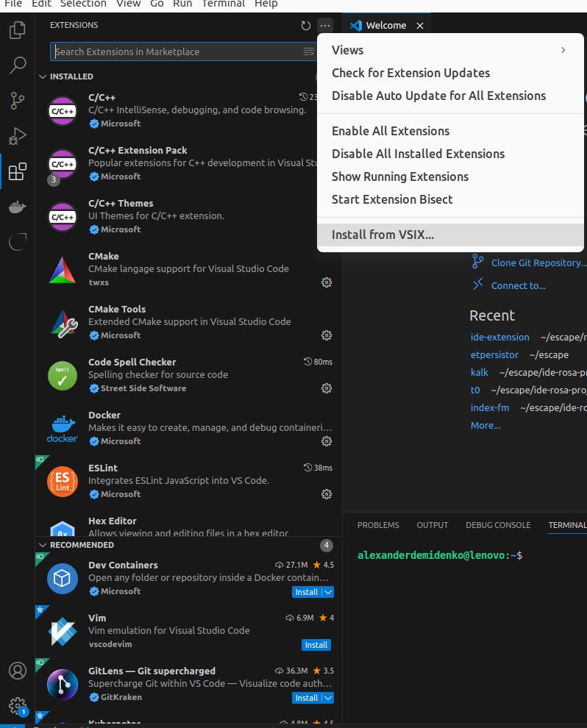The image size is (587, 728).
Task: Click the Accounts icon in activity bar
Action: click(18, 671)
